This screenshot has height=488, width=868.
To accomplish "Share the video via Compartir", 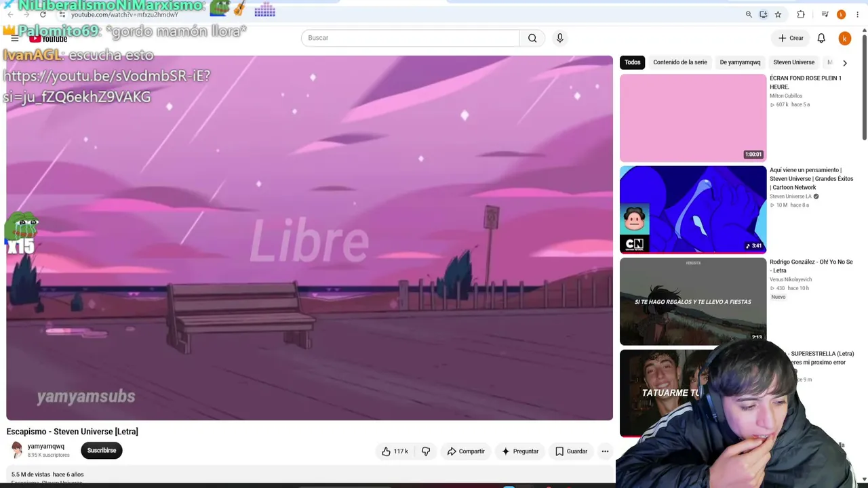I will pos(466,451).
